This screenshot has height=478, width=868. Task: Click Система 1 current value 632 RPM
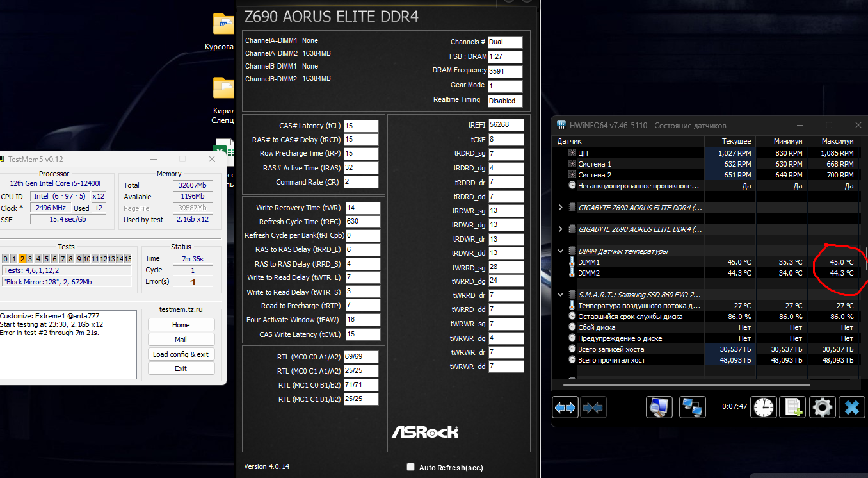pos(734,164)
